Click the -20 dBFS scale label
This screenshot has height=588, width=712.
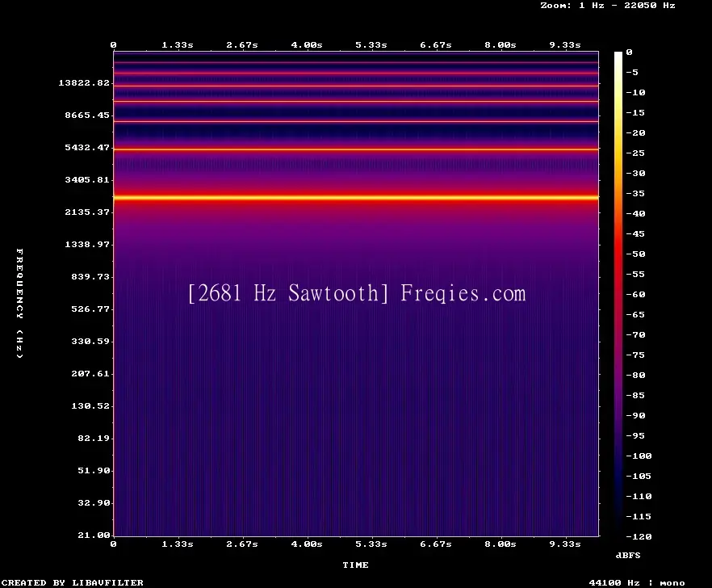(x=635, y=132)
